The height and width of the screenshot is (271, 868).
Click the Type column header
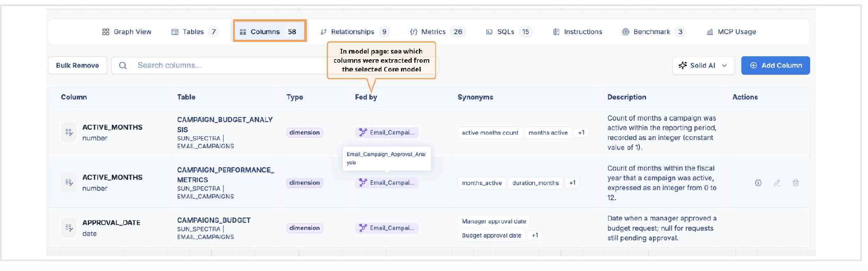(295, 97)
